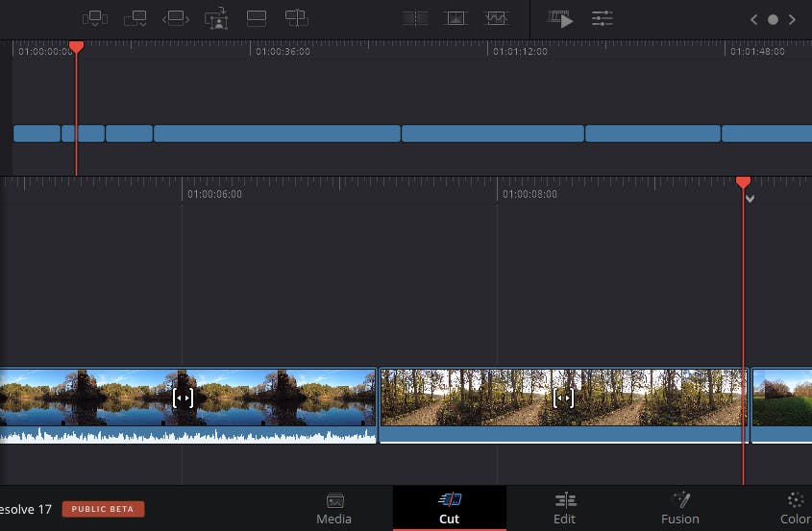Apply the Smooth Cut transition icon
The width and height of the screenshot is (812, 531).
[x=496, y=18]
